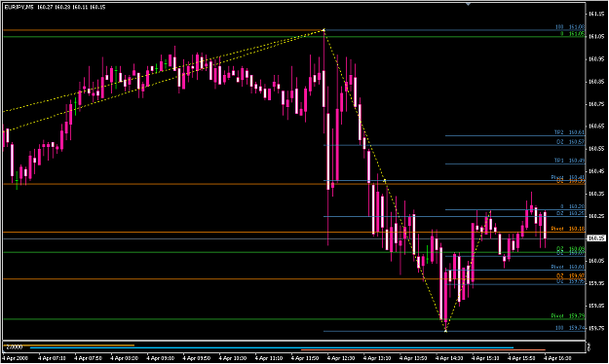This screenshot has height=364, width=609.
Task: Select the blue Pivot 160.01 label
Action: (x=568, y=267)
